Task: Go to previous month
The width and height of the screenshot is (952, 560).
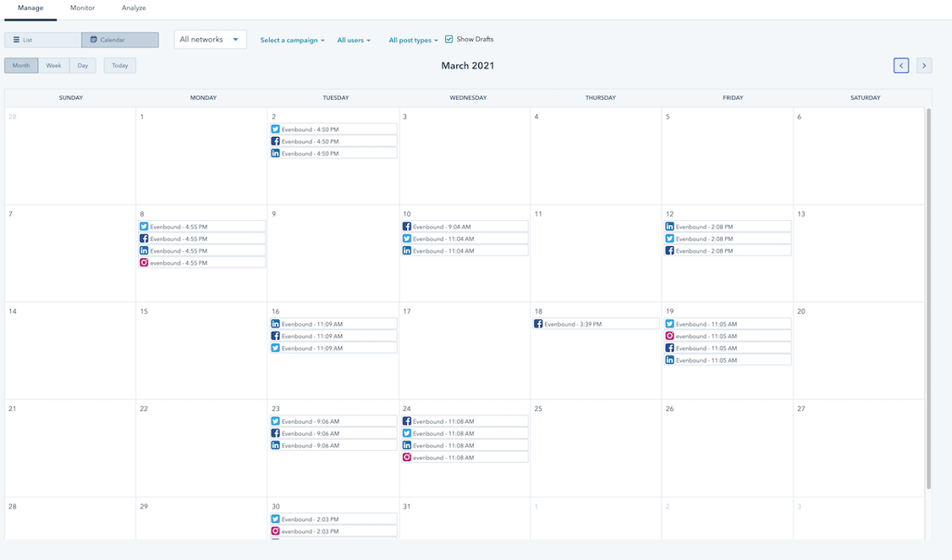Action: point(901,65)
